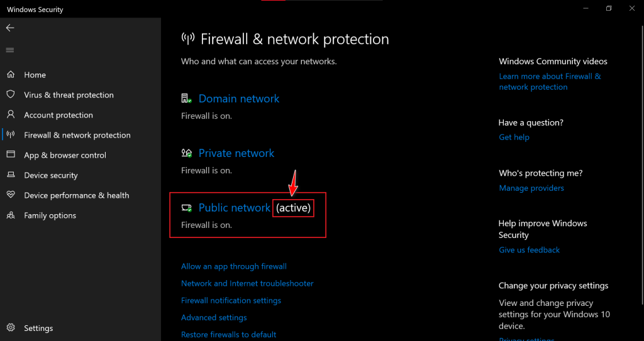Click the Account protection person icon

pos(11,115)
